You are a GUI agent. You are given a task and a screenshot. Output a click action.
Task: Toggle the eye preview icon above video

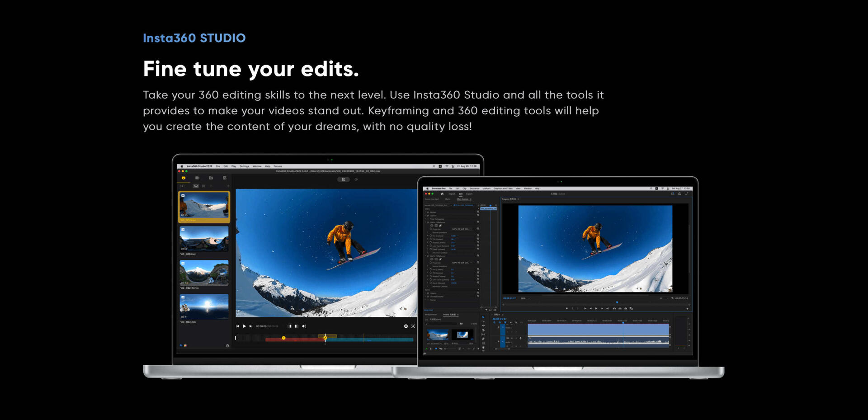356,179
